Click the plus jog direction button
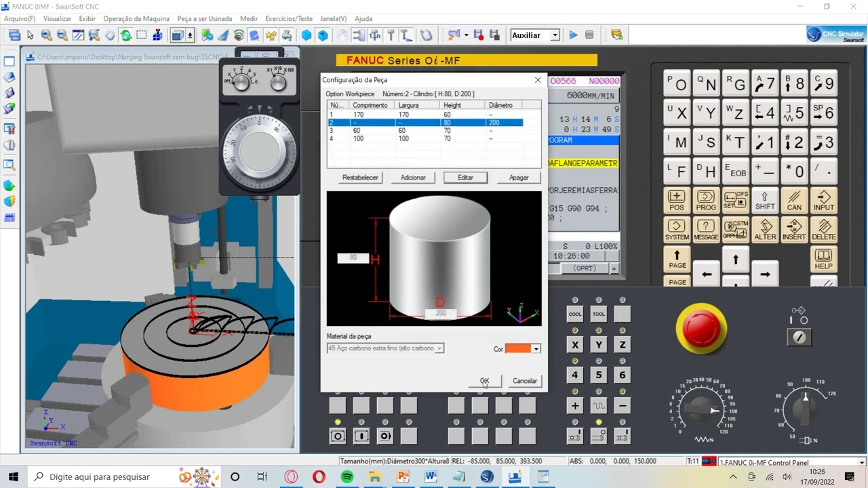The width and height of the screenshot is (868, 488). (x=575, y=406)
